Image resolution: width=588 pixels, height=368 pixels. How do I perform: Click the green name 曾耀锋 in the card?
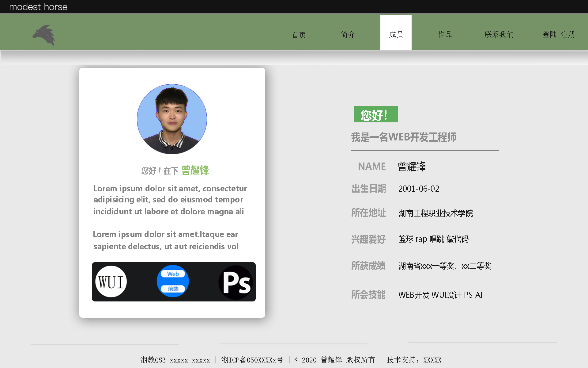tap(195, 170)
